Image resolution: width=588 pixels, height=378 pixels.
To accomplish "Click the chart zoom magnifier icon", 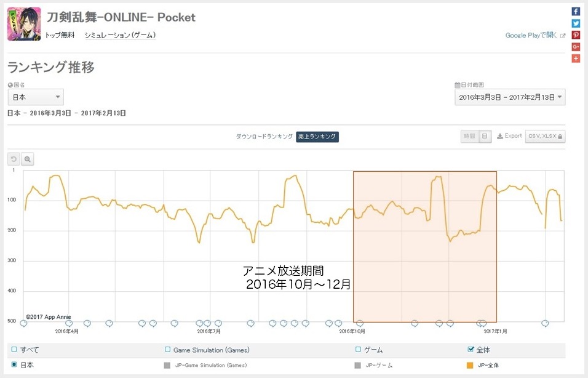I will click(28, 159).
